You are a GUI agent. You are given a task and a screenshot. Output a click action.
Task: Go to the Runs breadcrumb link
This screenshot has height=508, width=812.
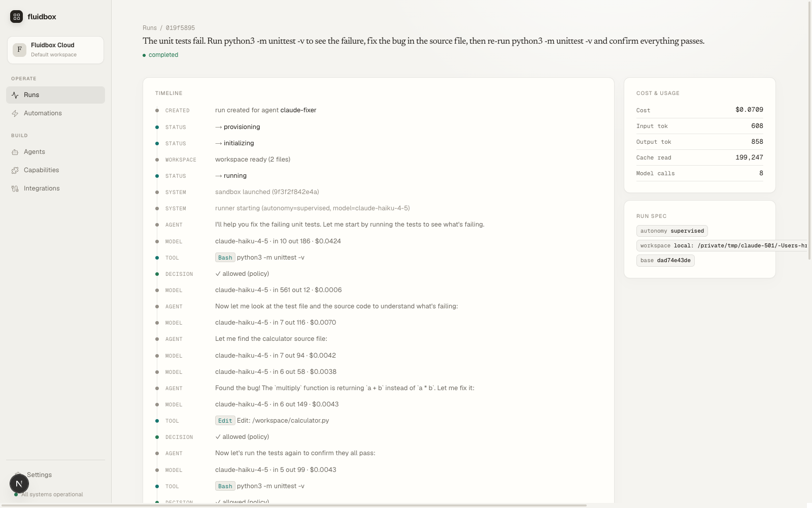tap(150, 28)
